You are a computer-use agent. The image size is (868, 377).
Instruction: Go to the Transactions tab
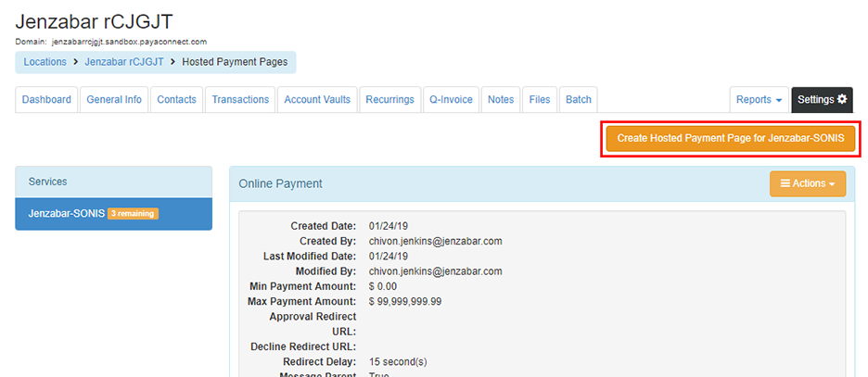[x=240, y=99]
